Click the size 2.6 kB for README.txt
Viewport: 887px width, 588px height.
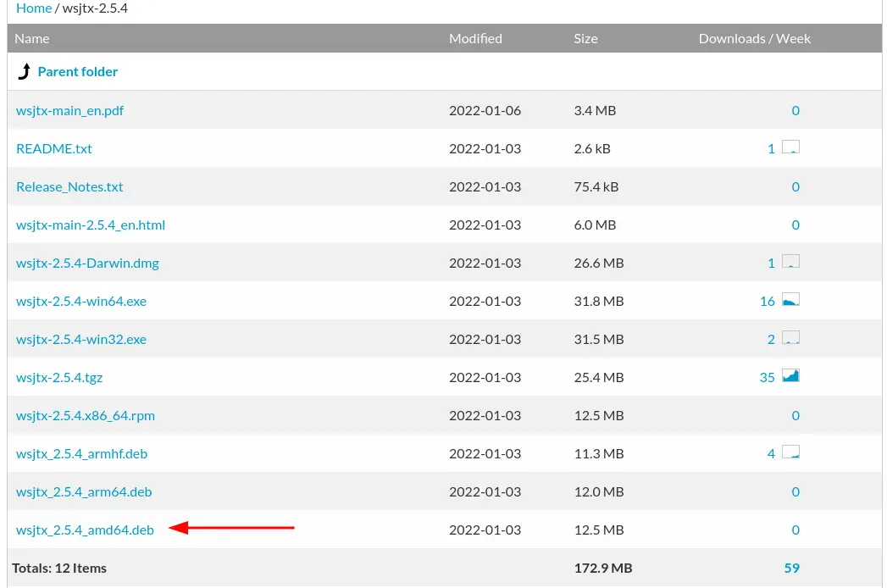592,149
